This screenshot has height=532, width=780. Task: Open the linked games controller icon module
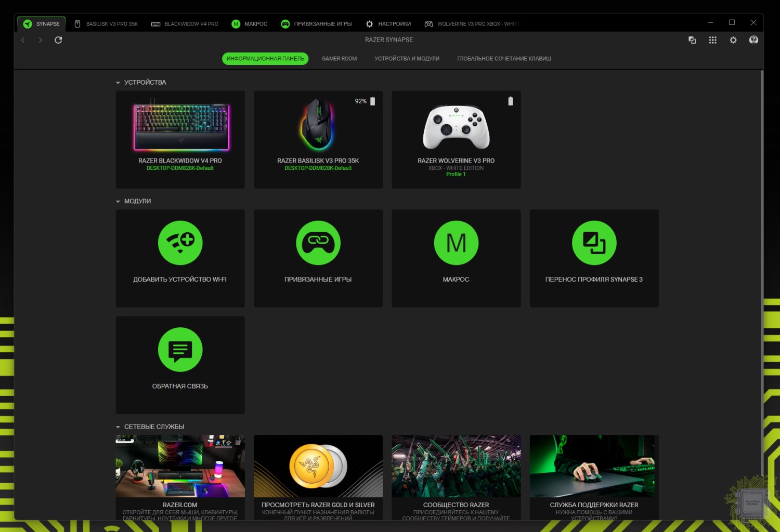(318, 243)
